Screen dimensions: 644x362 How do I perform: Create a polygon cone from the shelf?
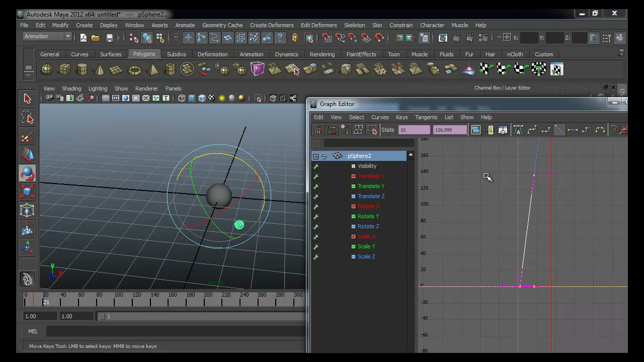pos(99,69)
